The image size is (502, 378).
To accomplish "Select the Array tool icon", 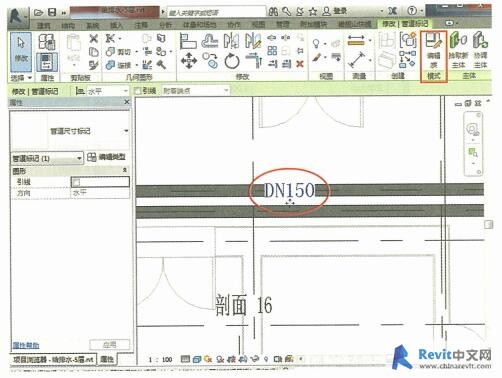I will [x=272, y=51].
